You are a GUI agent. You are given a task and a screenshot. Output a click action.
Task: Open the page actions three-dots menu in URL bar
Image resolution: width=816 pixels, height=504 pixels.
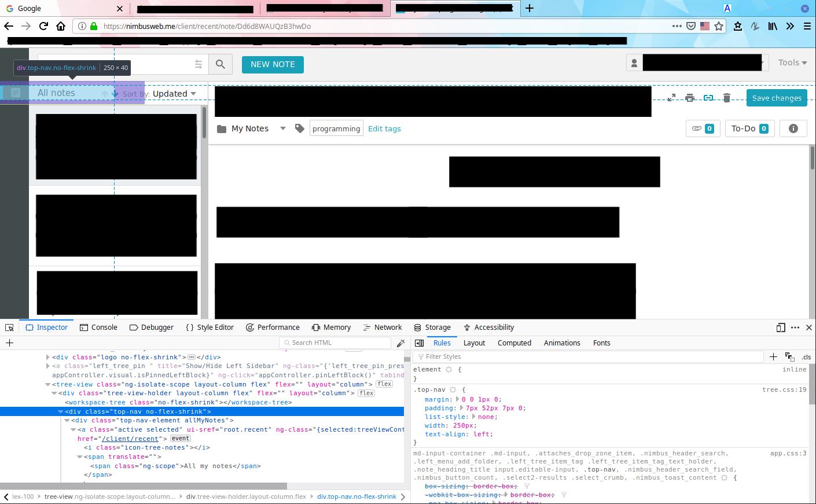[x=677, y=26]
